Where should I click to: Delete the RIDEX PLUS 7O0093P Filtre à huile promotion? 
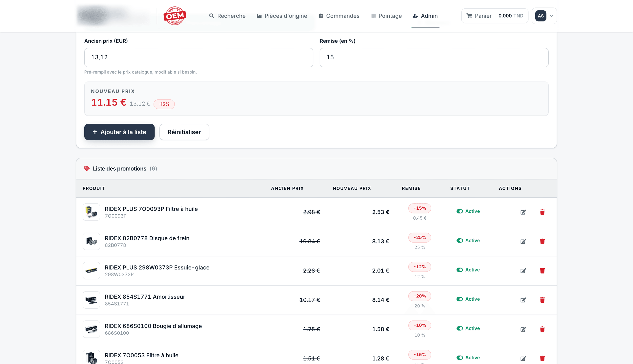tap(542, 212)
